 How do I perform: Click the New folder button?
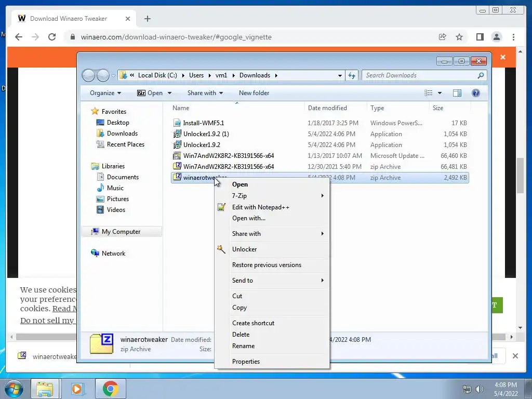[254, 93]
